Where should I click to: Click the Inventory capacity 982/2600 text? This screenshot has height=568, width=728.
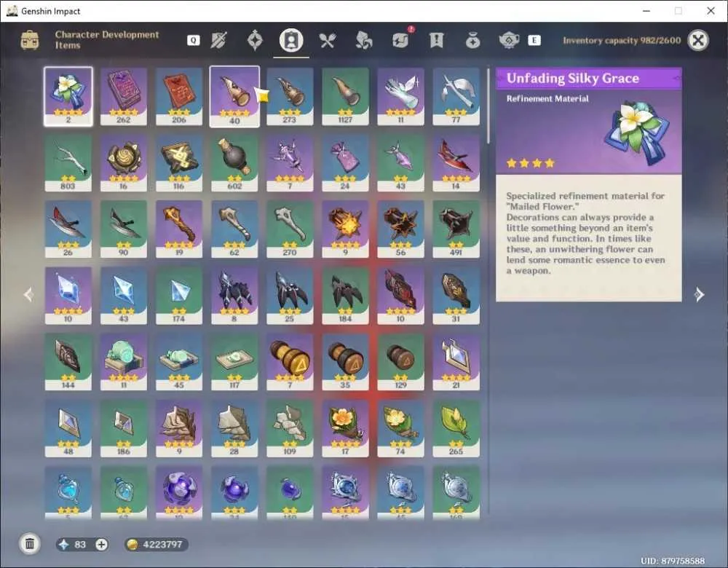click(x=622, y=40)
